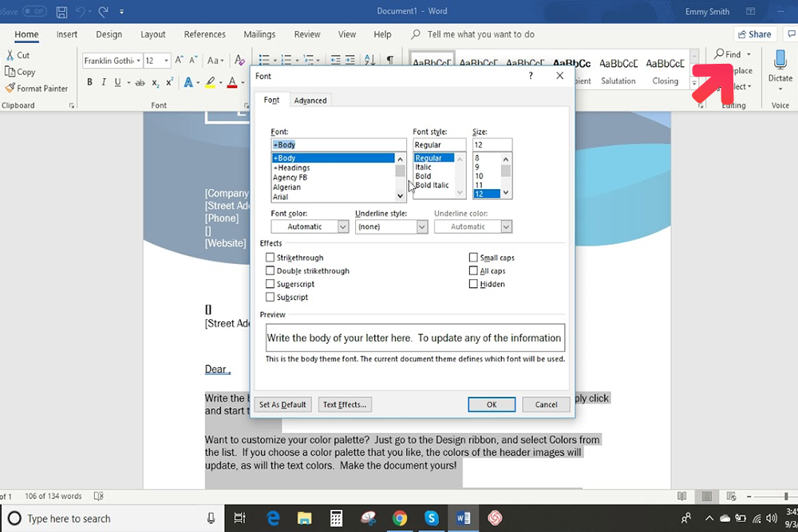Click the Share button
Screen dimensions: 798x532
[755, 34]
